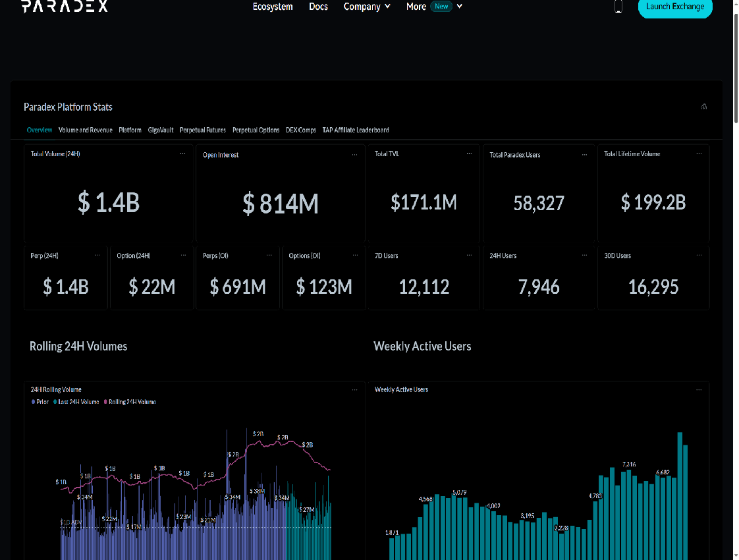Switch to the Perpetual Futures tab
739x560 pixels.
tap(203, 130)
